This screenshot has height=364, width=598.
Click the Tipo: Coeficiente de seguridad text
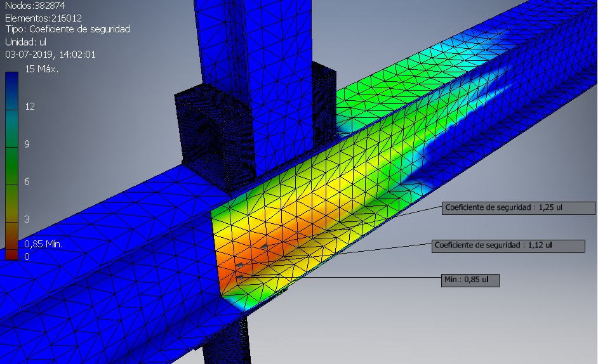click(67, 30)
